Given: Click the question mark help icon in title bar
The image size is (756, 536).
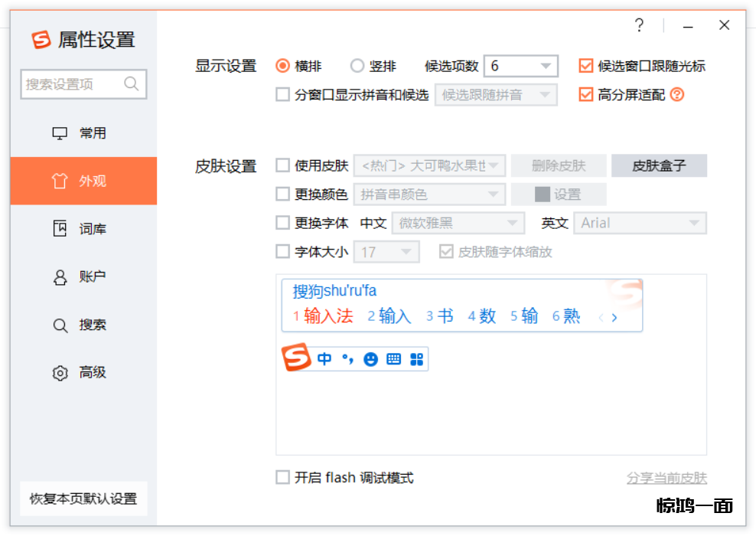Looking at the screenshot, I should point(640,25).
